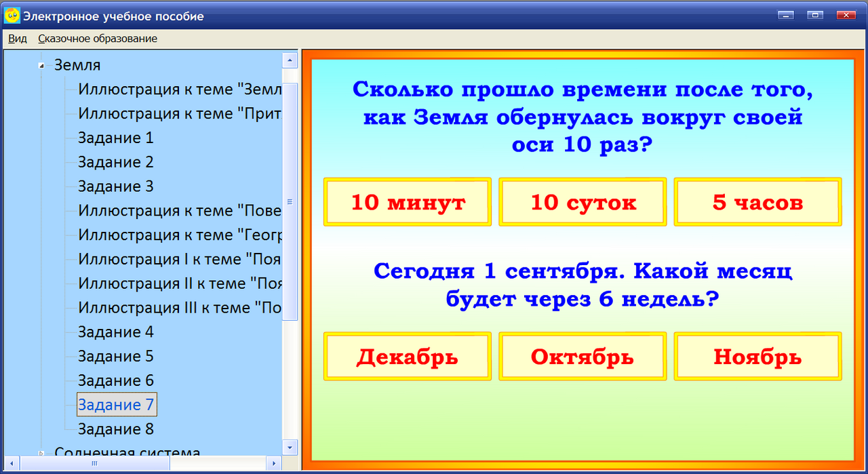Image resolution: width=868 pixels, height=474 pixels.
Task: Click the scrollbar up arrow
Action: click(291, 59)
